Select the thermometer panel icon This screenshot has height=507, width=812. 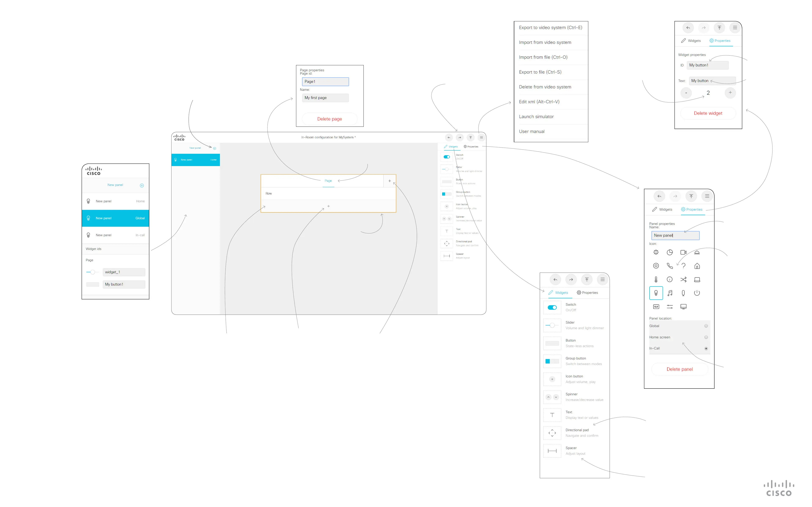pos(656,279)
